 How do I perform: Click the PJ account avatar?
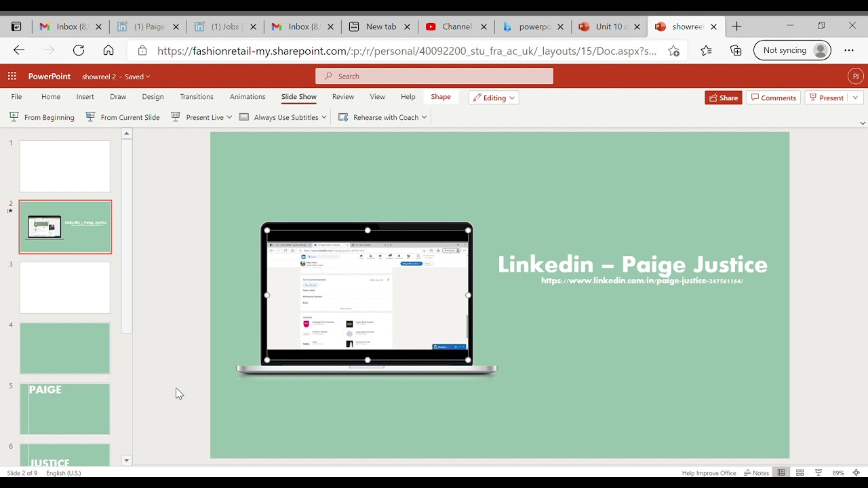[856, 77]
